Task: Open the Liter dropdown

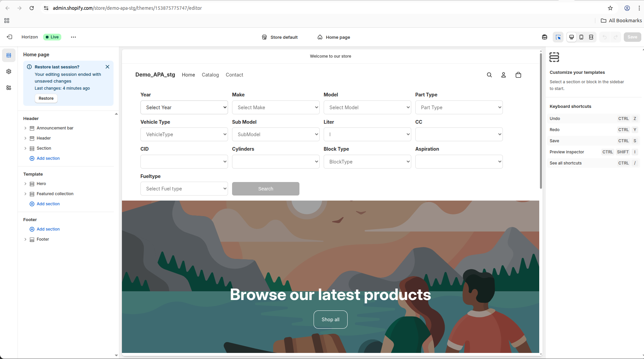Action: (367, 134)
